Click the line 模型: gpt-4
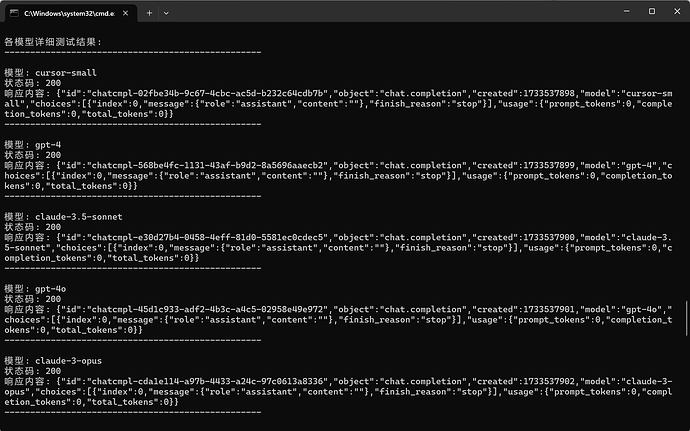 [33, 145]
